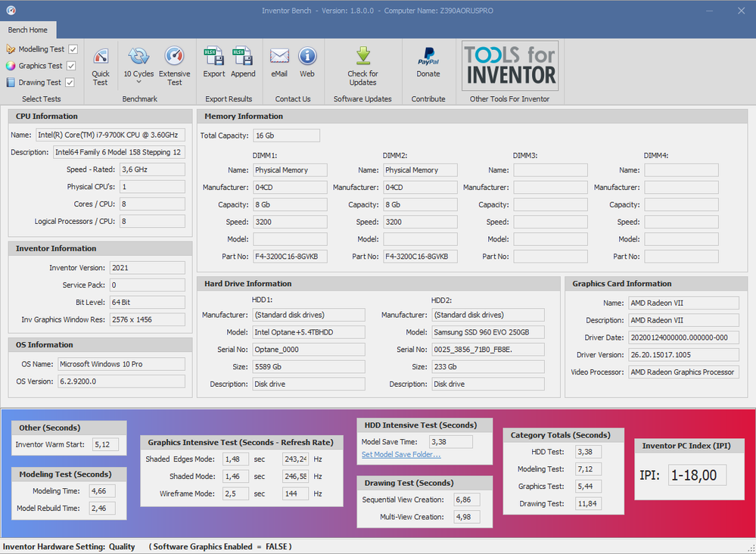
Task: Click the Inventor Version field
Action: click(x=148, y=268)
